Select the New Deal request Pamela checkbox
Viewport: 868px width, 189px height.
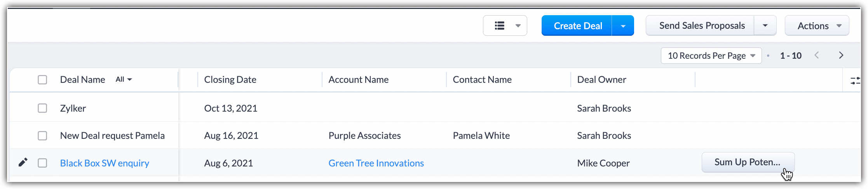42,136
